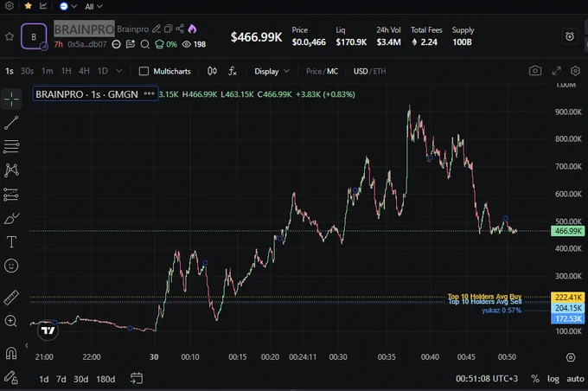Select the 1s timeframe

(x=10, y=71)
